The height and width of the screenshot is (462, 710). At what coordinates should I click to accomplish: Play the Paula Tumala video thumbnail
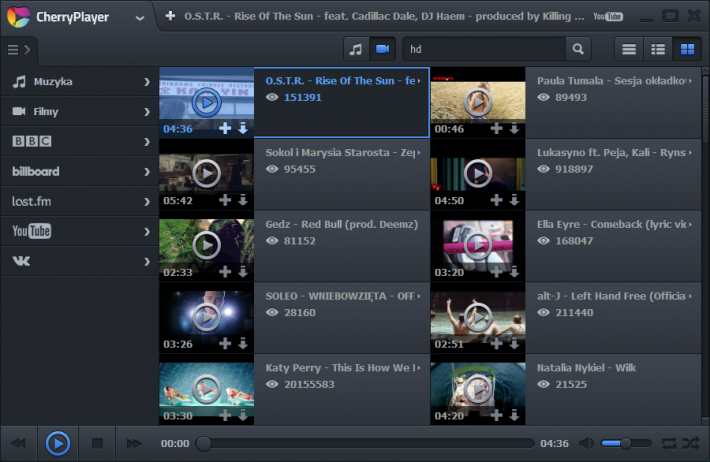tap(478, 102)
